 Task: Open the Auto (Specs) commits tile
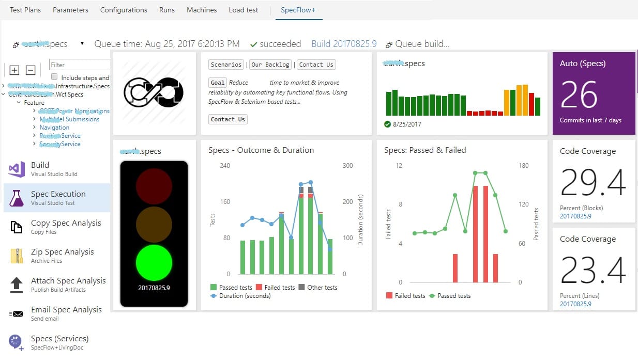tap(594, 93)
